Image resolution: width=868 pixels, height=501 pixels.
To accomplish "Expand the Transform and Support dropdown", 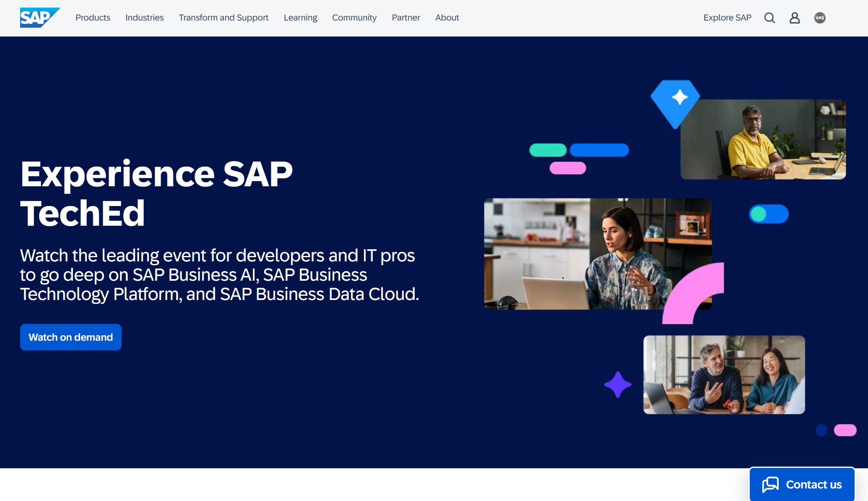I will coord(223,18).
